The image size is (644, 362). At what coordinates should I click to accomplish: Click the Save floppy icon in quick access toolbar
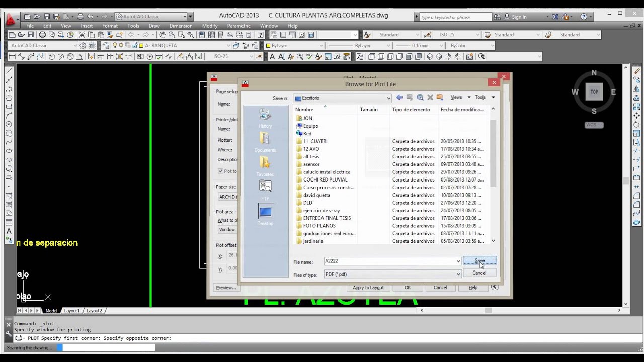47,17
